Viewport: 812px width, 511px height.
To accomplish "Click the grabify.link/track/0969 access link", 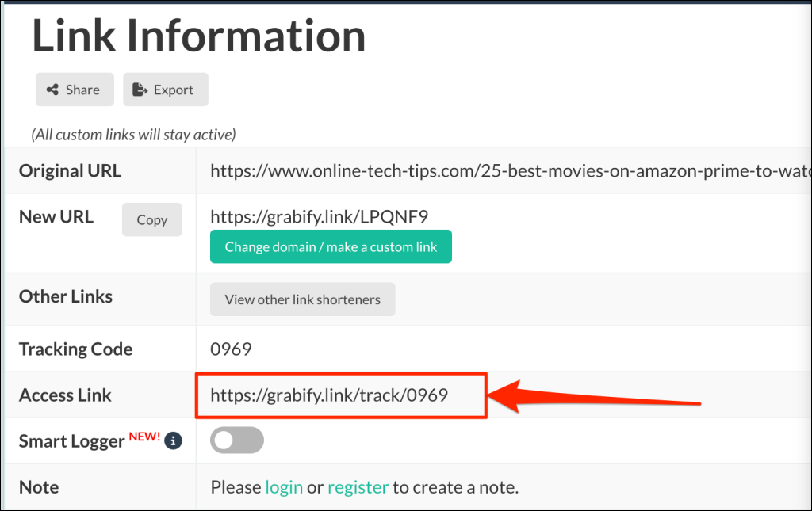I will (x=329, y=395).
